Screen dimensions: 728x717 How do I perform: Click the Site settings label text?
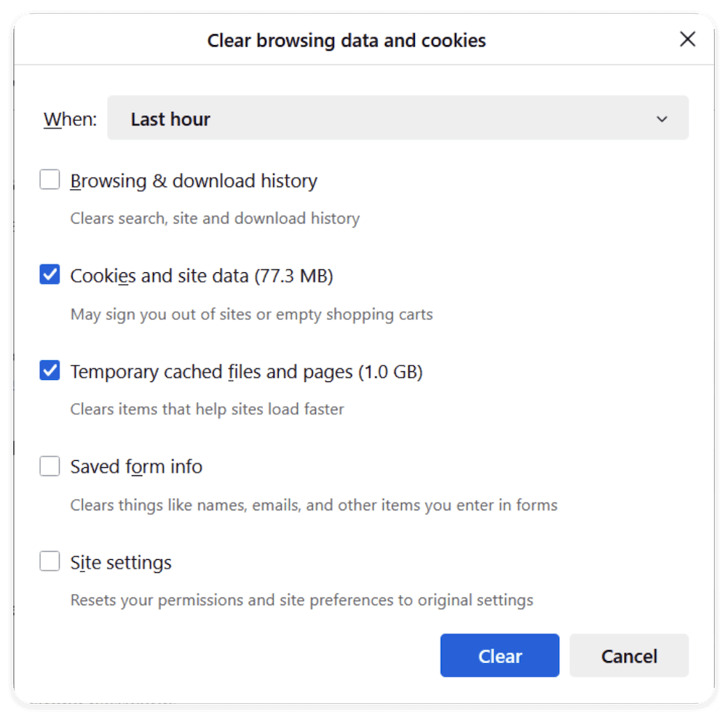[x=120, y=561]
